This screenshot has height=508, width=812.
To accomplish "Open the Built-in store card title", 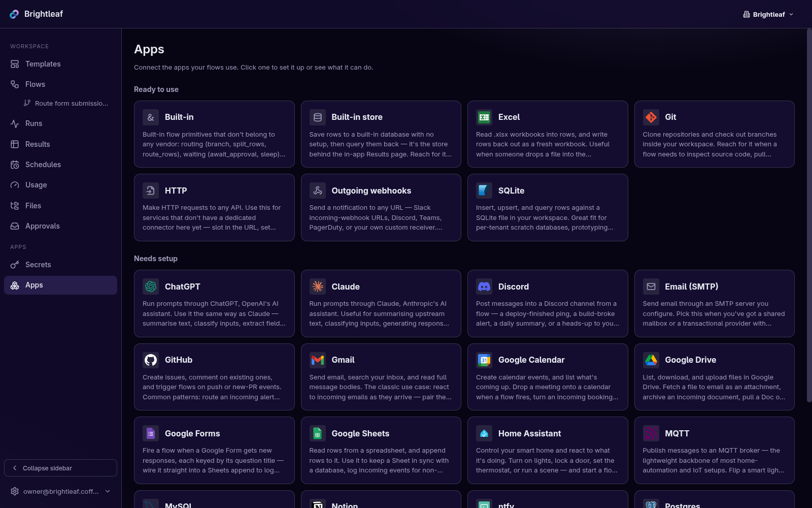I will 357,117.
